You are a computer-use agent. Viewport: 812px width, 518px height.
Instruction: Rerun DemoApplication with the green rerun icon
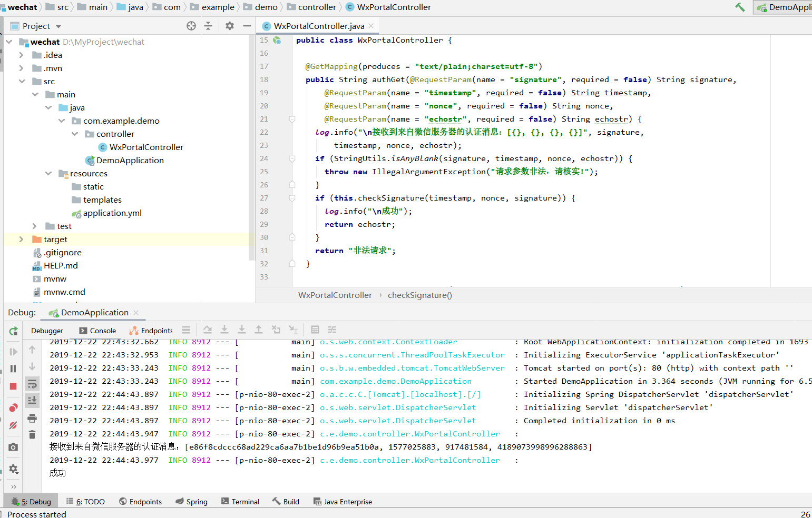pyautogui.click(x=14, y=331)
